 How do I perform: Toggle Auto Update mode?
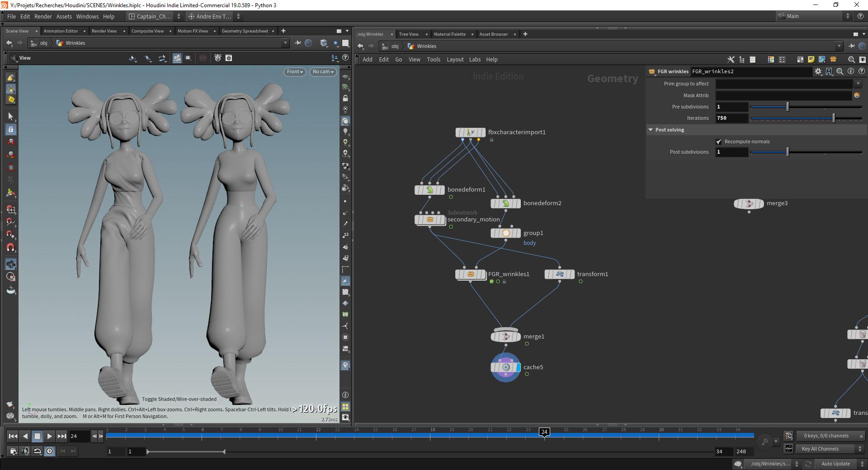click(x=835, y=464)
